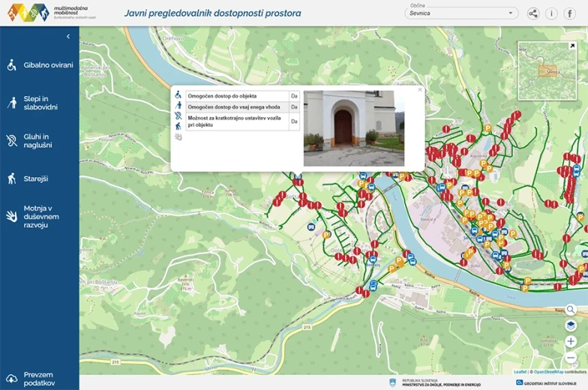588x390 pixels.
Task: Click the cloud download icon
Action: (12, 379)
